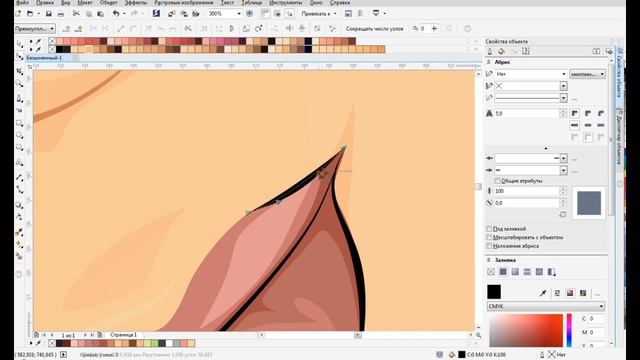This screenshot has width=640, height=360.
Task: Open the outline width Нет dropdown
Action: coord(531,74)
